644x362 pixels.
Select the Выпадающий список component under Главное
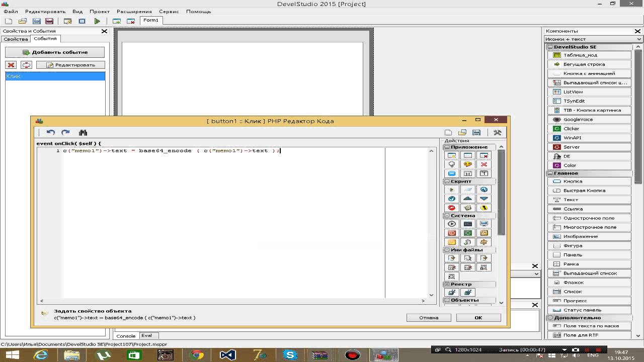(x=590, y=274)
